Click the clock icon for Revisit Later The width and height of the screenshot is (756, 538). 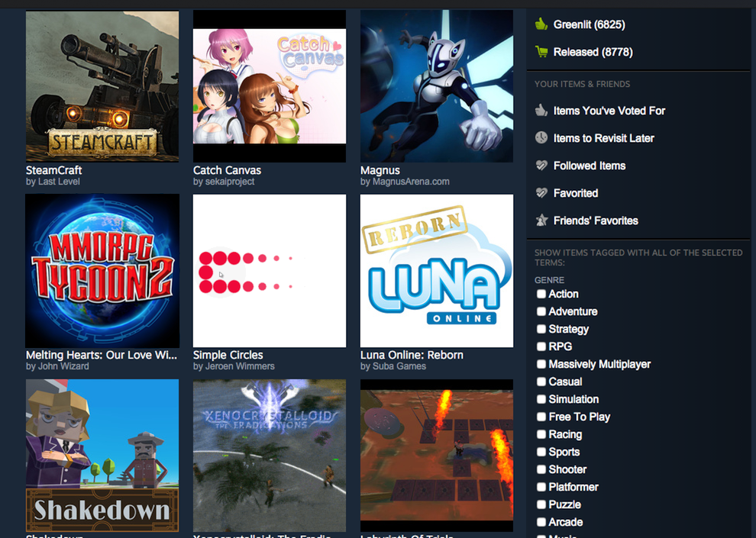pyautogui.click(x=541, y=138)
